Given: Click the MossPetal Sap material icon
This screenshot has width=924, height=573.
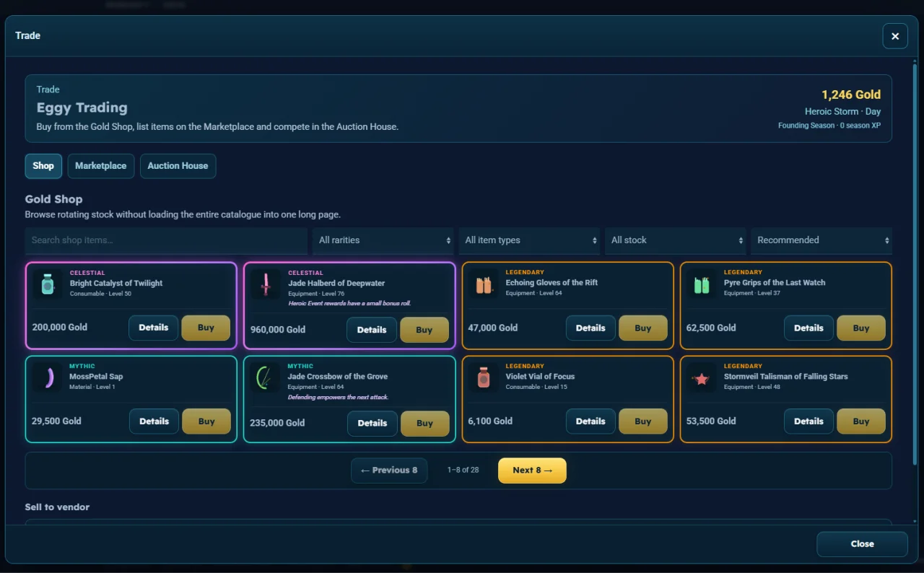Looking at the screenshot, I should click(48, 377).
